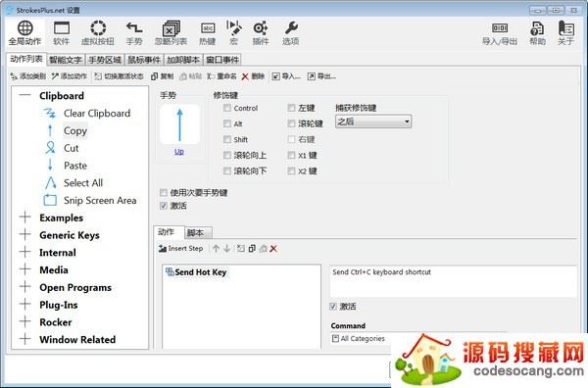Select the Paste action

[75, 166]
